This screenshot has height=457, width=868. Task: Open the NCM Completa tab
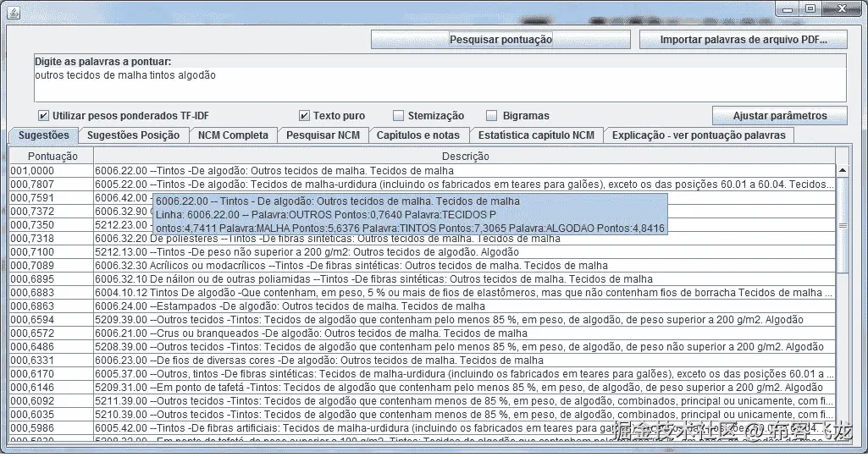[x=233, y=135]
